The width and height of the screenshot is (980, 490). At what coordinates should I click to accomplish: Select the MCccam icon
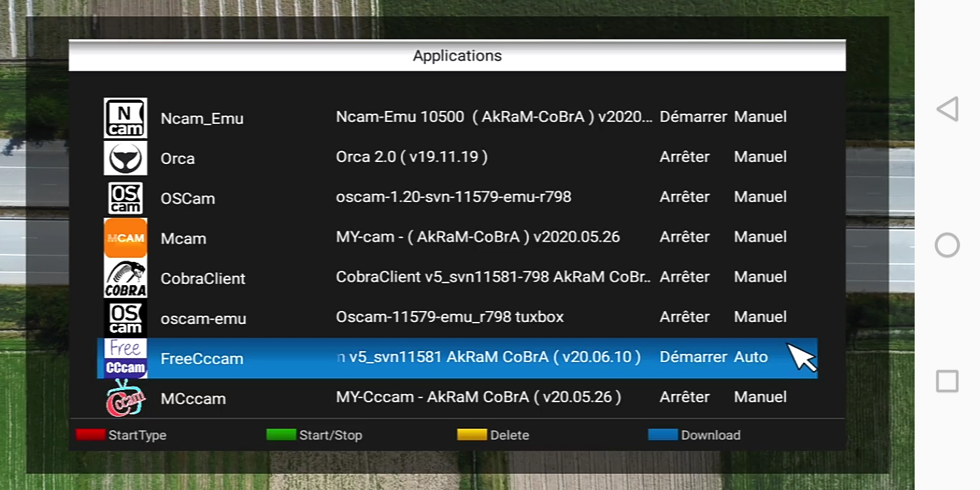(125, 398)
